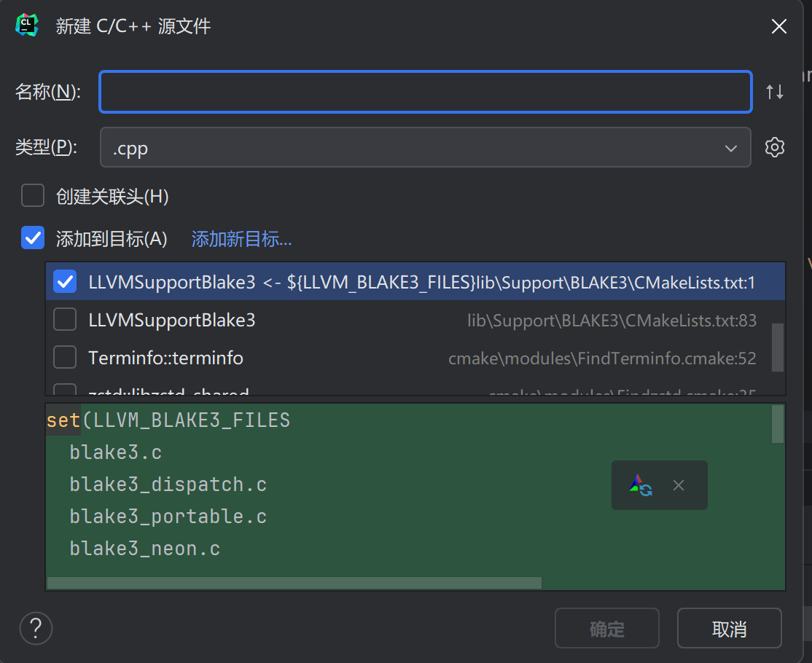Click the target list vertical scrollbar
Screen dimensions: 812x663
(x=777, y=348)
